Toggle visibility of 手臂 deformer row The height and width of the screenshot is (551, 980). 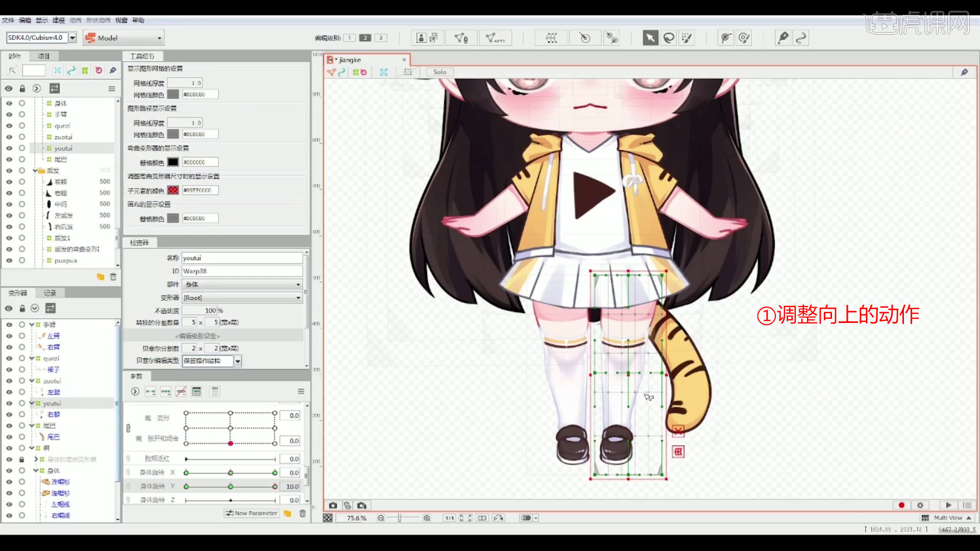[x=9, y=324]
